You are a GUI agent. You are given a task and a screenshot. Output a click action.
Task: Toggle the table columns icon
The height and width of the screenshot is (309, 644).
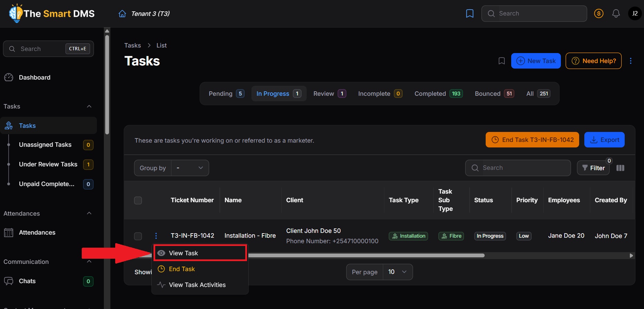(x=620, y=168)
